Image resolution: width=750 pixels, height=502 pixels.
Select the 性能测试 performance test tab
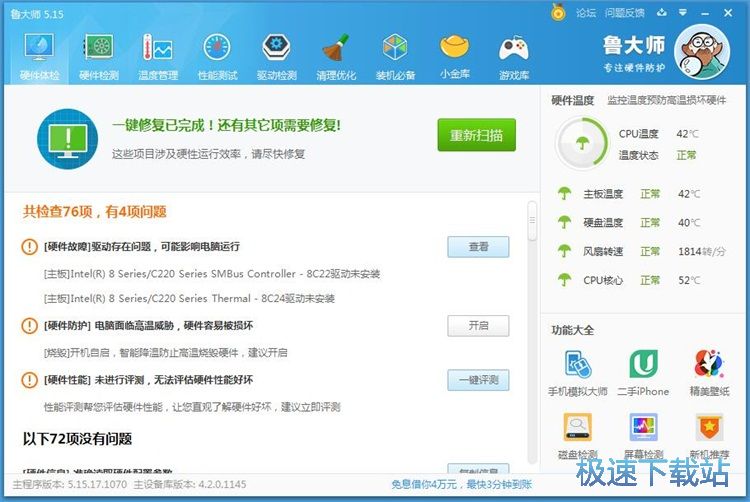[217, 55]
